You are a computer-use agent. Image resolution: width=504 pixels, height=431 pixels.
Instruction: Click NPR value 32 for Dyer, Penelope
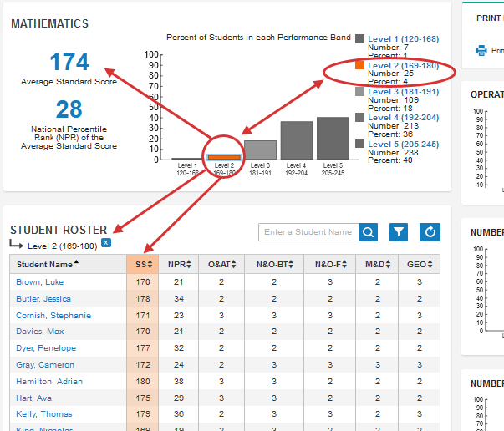tap(179, 347)
